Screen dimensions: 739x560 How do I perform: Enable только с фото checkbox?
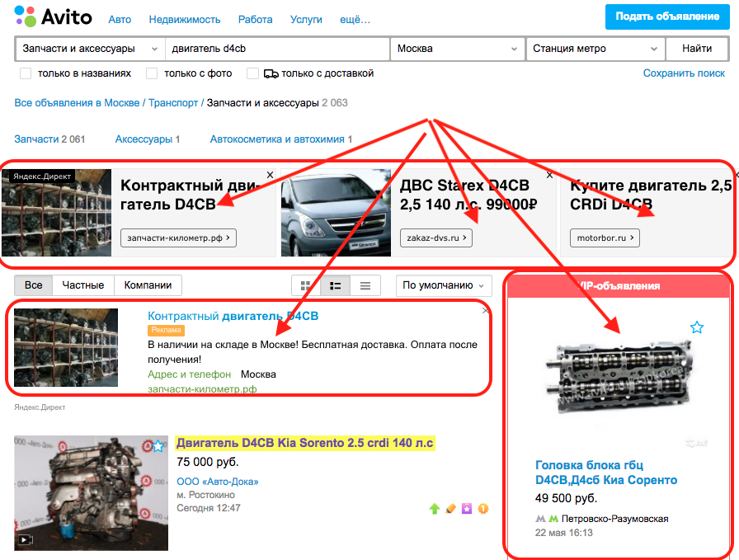coord(152,73)
